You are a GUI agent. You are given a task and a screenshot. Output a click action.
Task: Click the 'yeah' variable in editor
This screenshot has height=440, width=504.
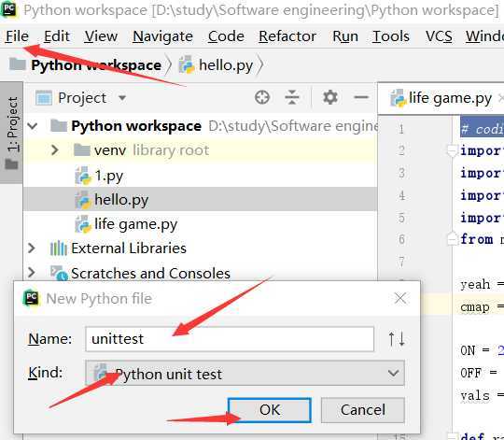pyautogui.click(x=475, y=285)
